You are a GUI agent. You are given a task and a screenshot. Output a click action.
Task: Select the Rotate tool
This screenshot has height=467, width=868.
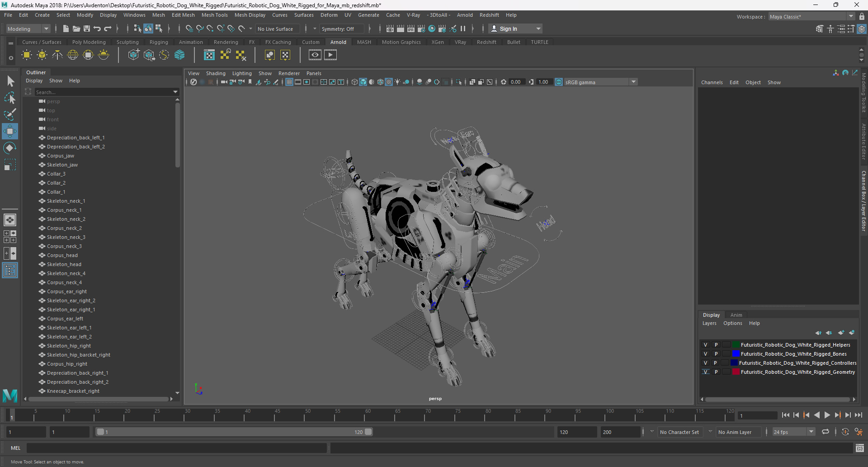pyautogui.click(x=10, y=148)
